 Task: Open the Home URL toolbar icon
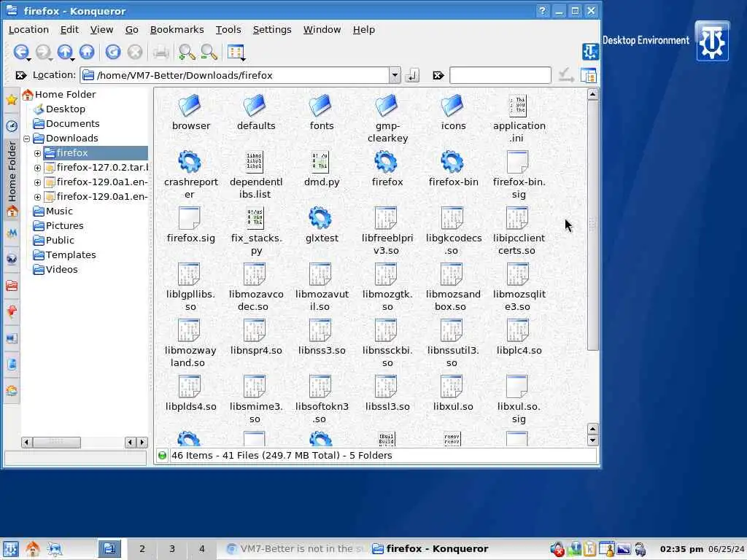(x=87, y=52)
